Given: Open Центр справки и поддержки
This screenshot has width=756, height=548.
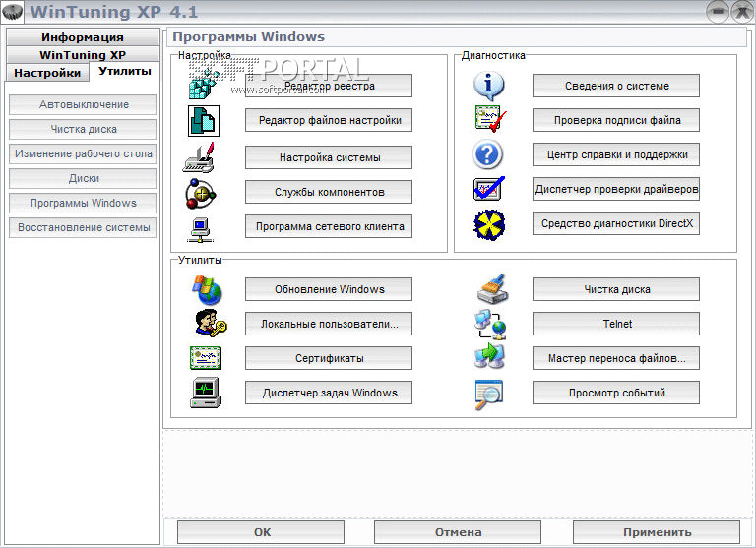Looking at the screenshot, I should tap(616, 154).
